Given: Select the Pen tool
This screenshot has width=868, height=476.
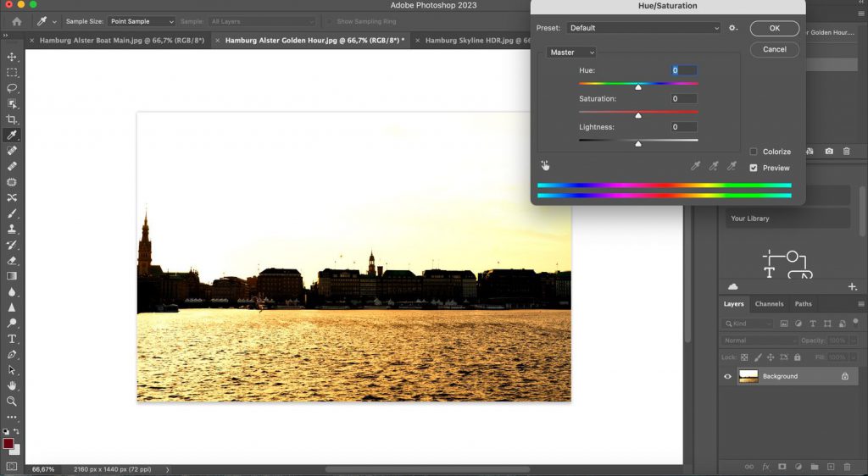Looking at the screenshot, I should coord(12,354).
